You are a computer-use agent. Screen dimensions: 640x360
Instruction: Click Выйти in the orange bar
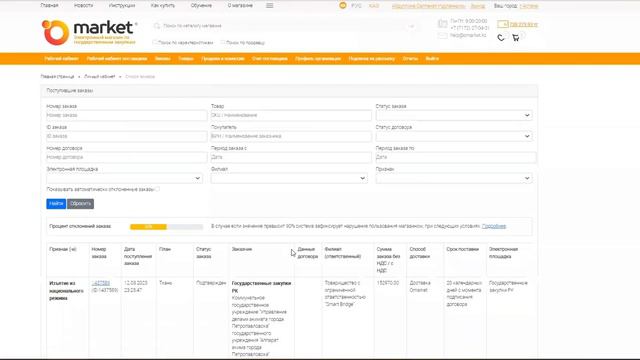point(432,59)
